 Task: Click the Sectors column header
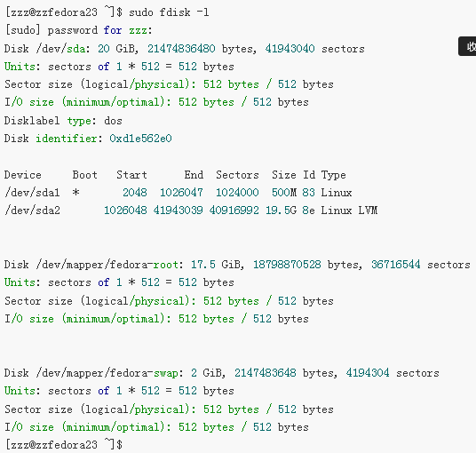tap(237, 175)
